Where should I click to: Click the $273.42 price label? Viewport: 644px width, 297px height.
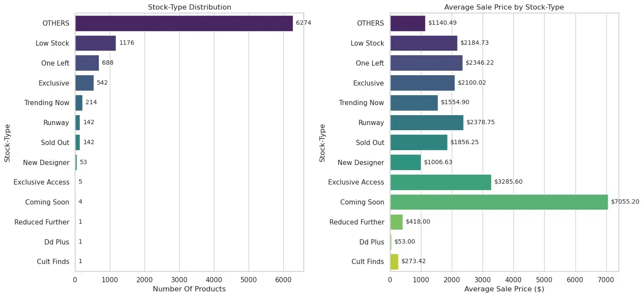(414, 262)
